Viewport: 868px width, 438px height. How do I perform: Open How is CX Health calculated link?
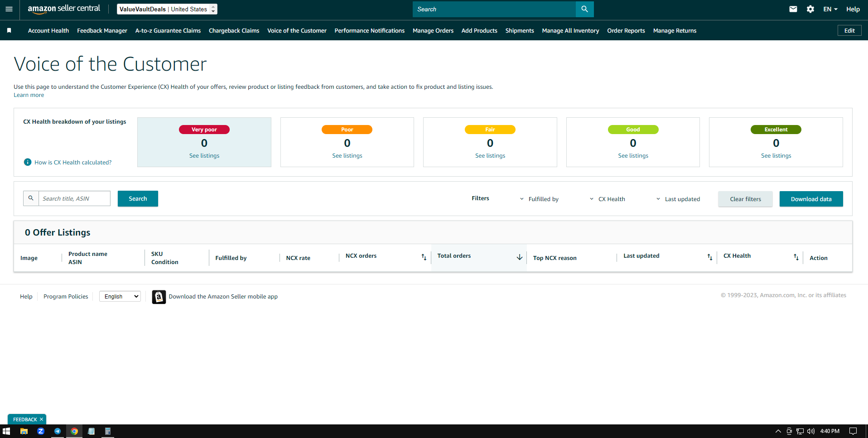tap(73, 162)
